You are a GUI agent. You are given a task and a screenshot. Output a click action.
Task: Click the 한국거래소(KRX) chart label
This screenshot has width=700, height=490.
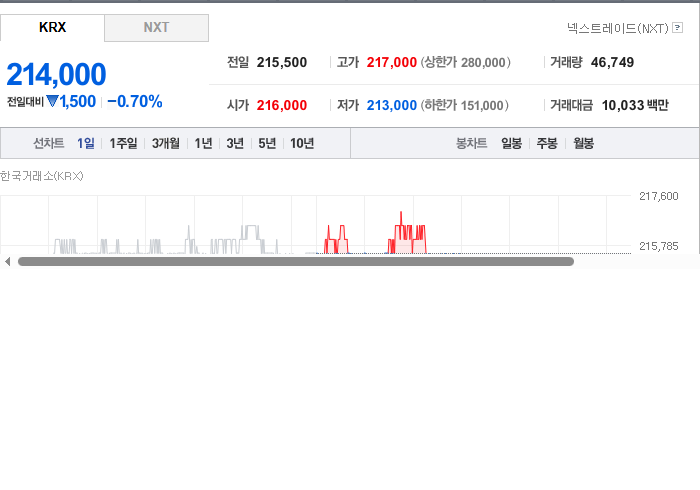tap(42, 176)
